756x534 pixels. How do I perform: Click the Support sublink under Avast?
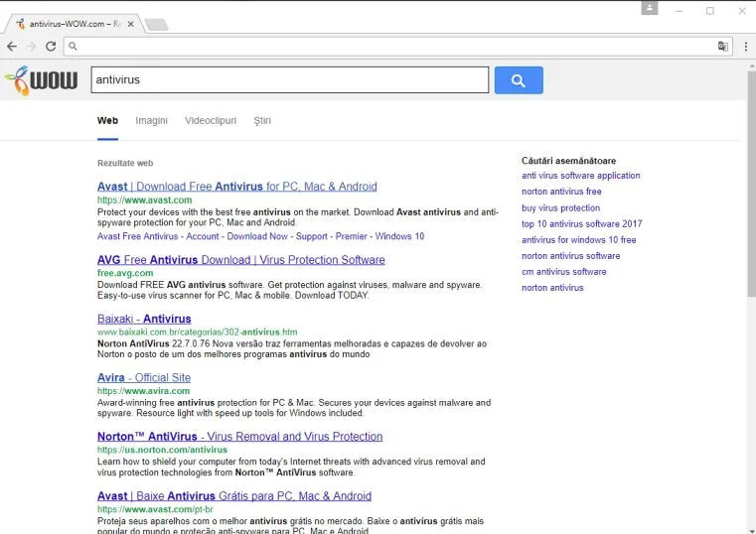coord(312,236)
